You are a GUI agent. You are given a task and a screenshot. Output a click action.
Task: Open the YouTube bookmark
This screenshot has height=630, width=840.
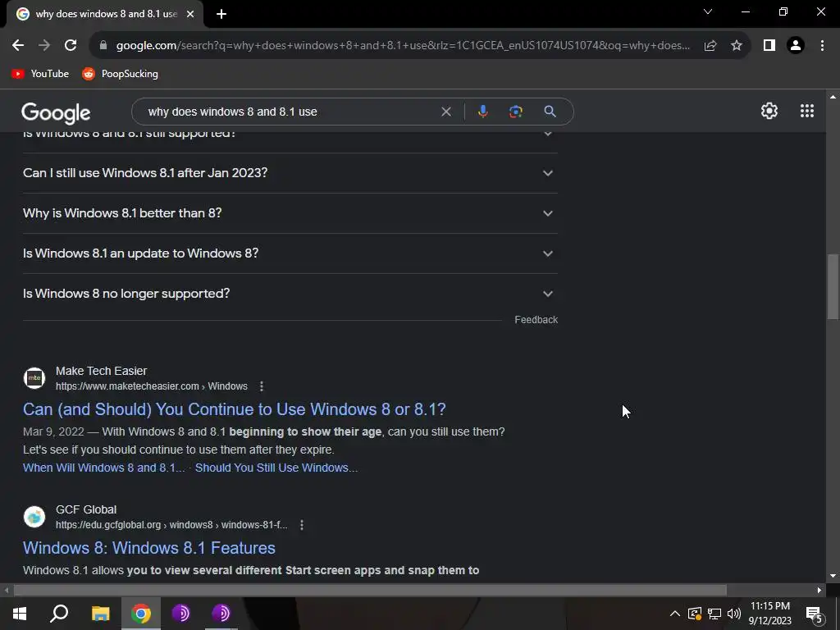coord(40,74)
